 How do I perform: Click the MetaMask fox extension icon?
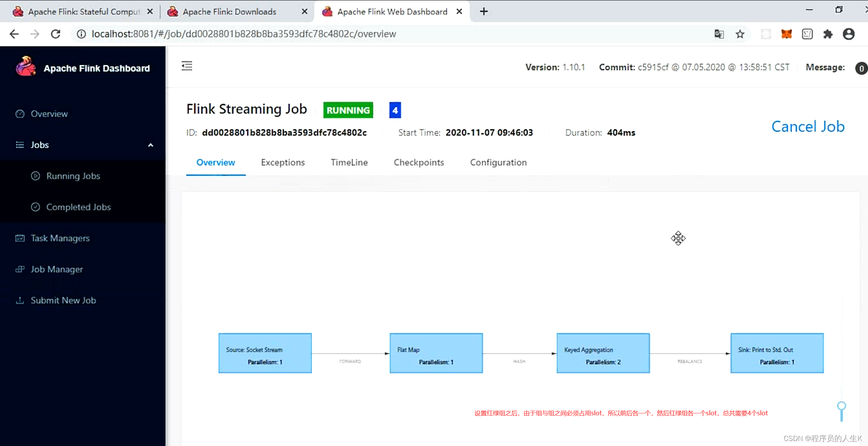[786, 34]
